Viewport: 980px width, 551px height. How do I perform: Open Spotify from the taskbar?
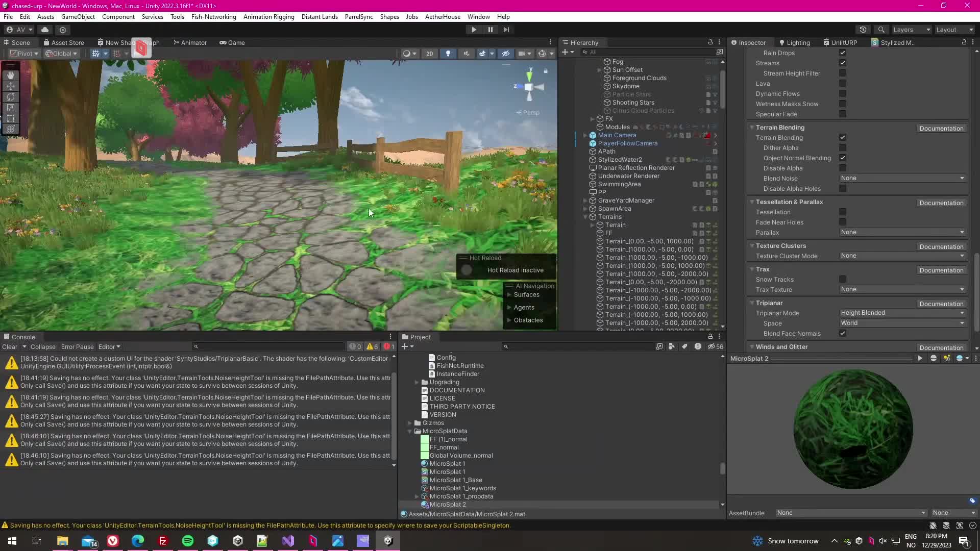[x=187, y=541]
